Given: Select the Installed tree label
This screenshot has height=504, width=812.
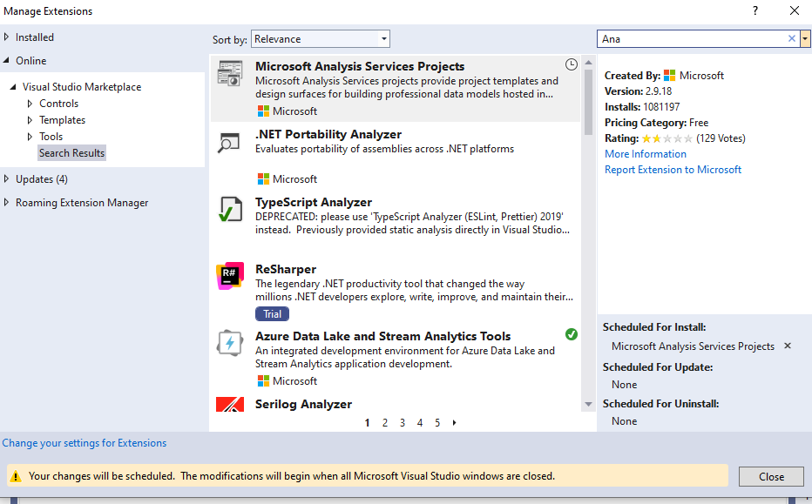Looking at the screenshot, I should click(35, 37).
